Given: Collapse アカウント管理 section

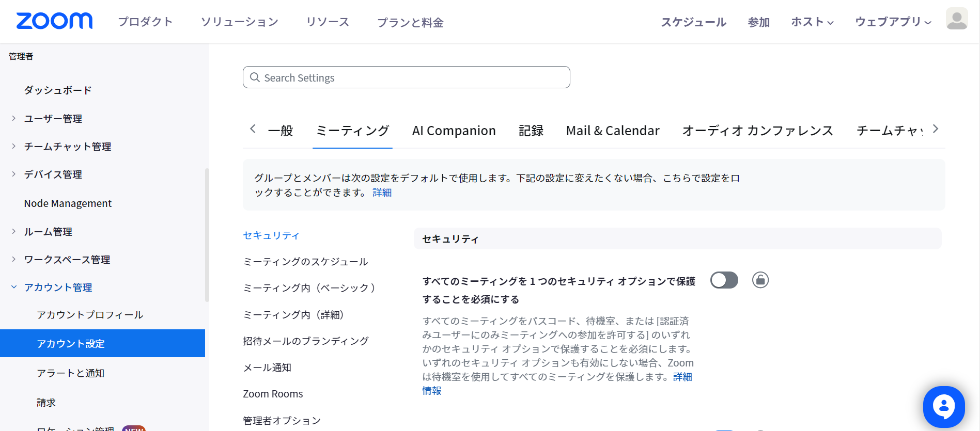Looking at the screenshot, I should pos(14,287).
